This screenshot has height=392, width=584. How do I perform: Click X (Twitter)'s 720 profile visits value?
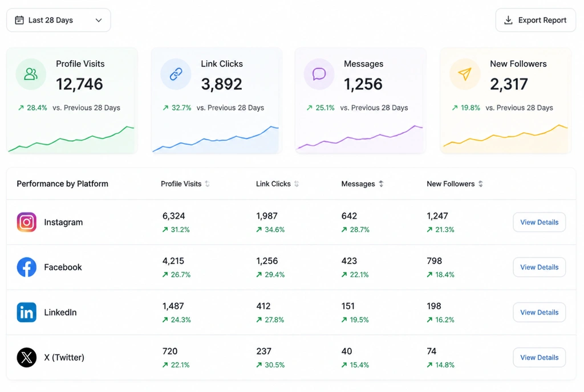pos(170,352)
